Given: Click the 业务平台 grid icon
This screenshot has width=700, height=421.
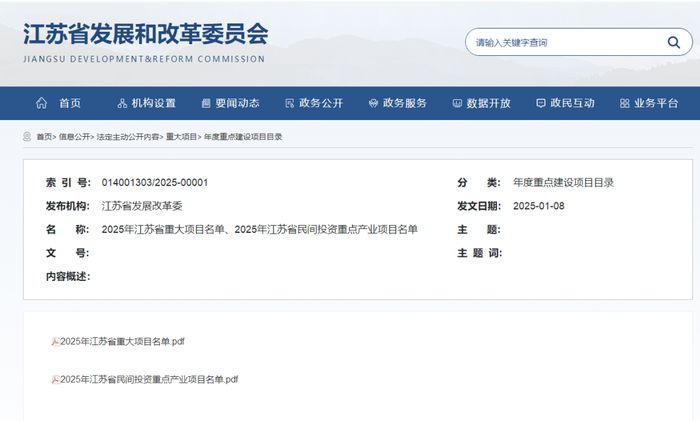Looking at the screenshot, I should [625, 104].
